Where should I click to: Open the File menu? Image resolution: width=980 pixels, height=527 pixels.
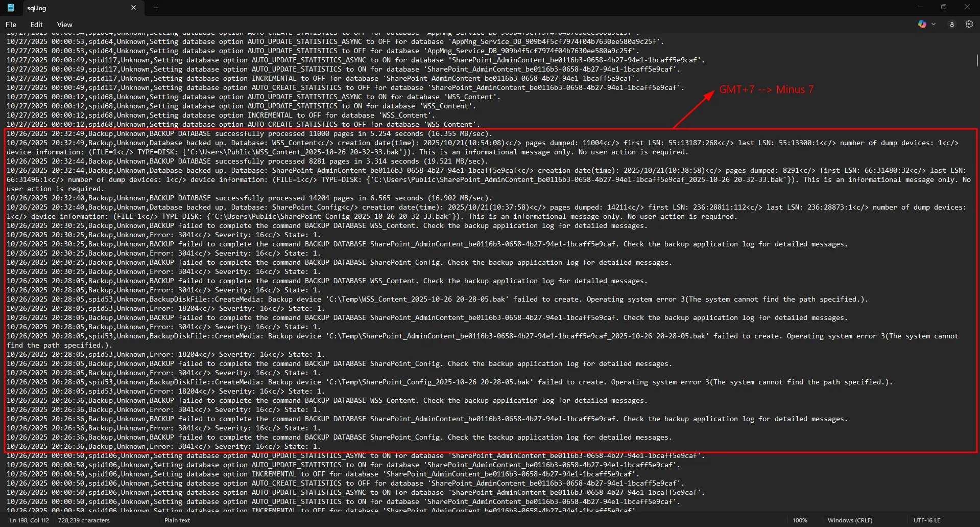(x=11, y=25)
